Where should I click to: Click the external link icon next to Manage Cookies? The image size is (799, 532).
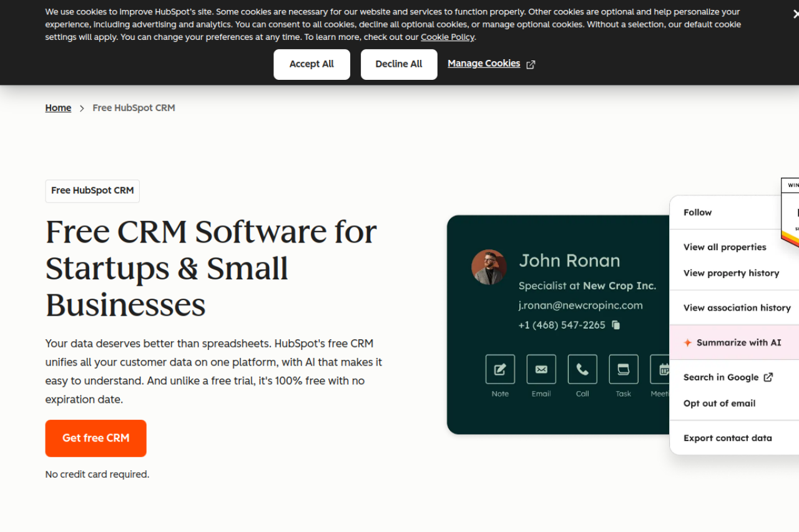click(x=531, y=64)
